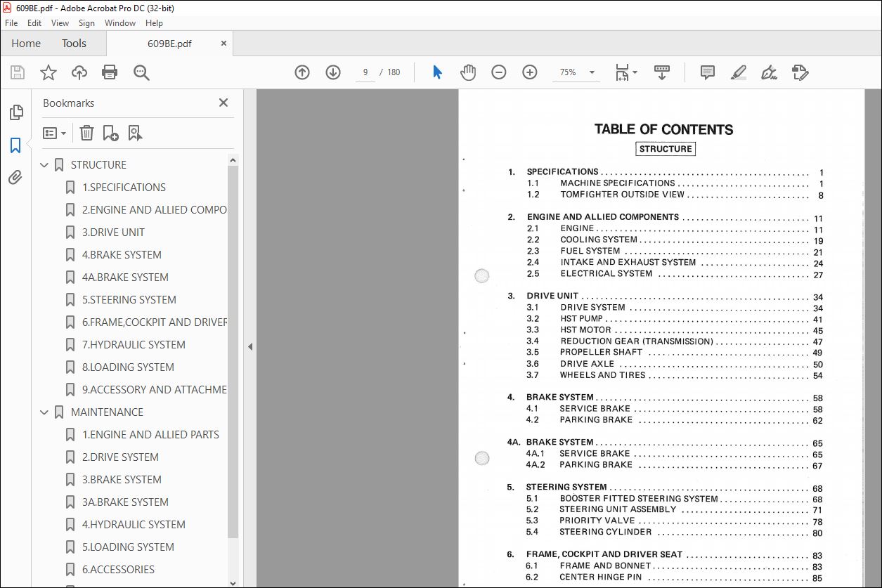Open the 5.STEERING SYSTEM bookmark
The image size is (882, 588).
point(129,300)
